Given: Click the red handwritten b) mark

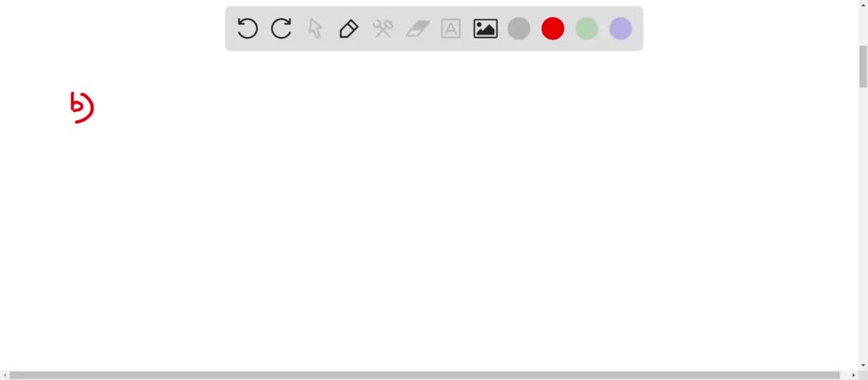Looking at the screenshot, I should coord(82,108).
